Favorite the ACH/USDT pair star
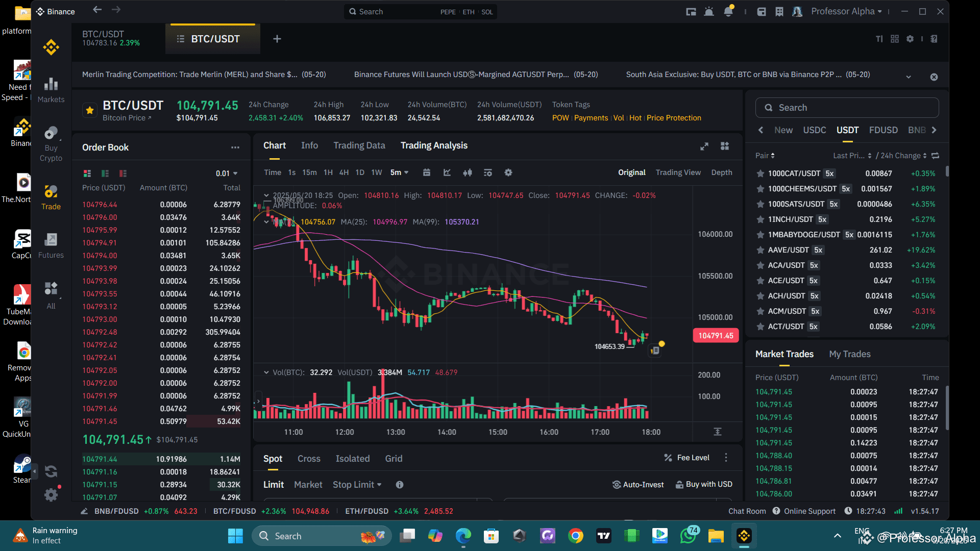Viewport: 980px width, 551px height. coord(761,296)
